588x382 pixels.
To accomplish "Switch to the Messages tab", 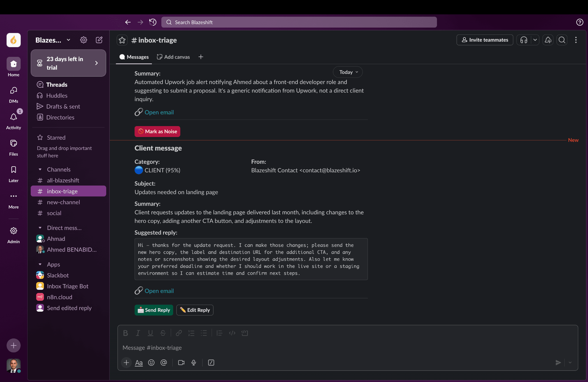I will pos(134,57).
